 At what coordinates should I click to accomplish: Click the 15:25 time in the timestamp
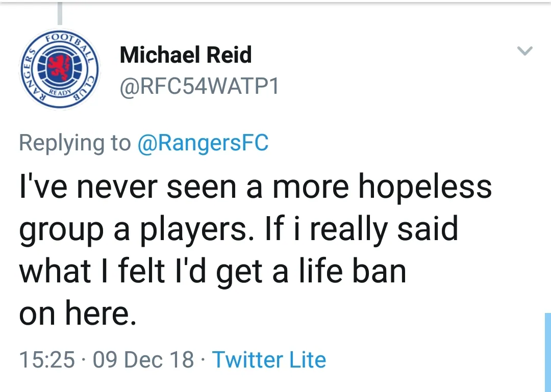click(47, 359)
